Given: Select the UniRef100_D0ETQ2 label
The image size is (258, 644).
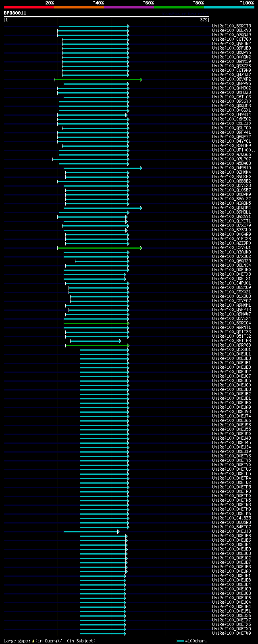Looking at the screenshot, I should 231,483.
